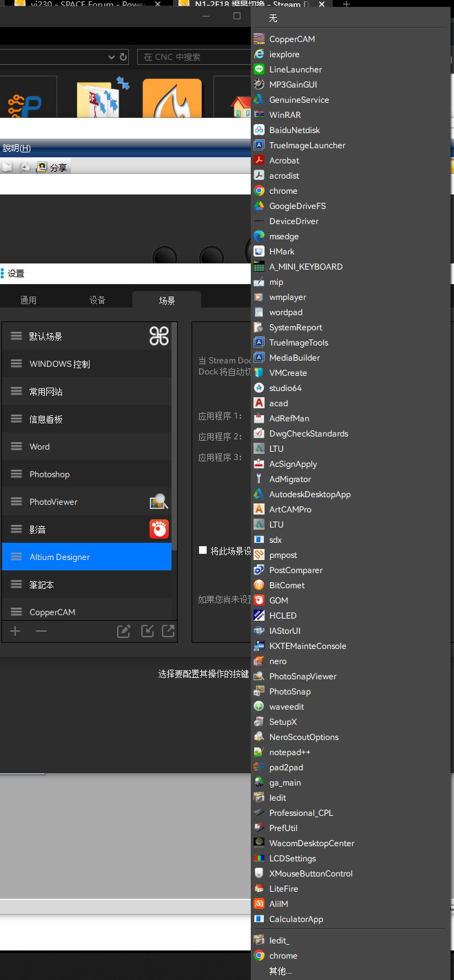Choose BaiduNetdisk from the application list
Viewport: 454px width, 980px height.
click(x=352, y=130)
